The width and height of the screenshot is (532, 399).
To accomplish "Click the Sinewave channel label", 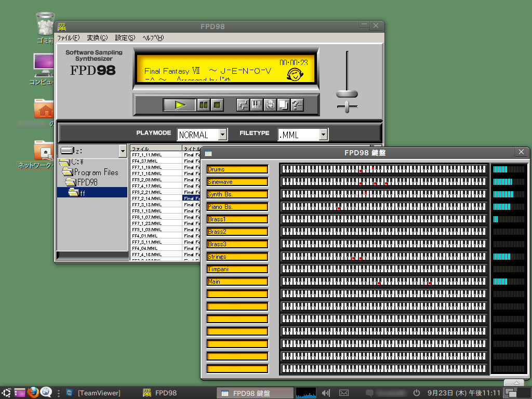I will tap(237, 182).
